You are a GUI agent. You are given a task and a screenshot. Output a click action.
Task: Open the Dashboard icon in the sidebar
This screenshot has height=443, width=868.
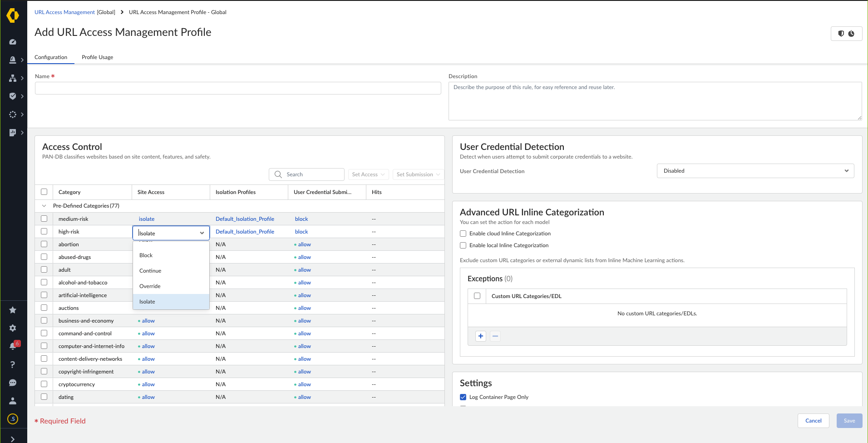13,42
